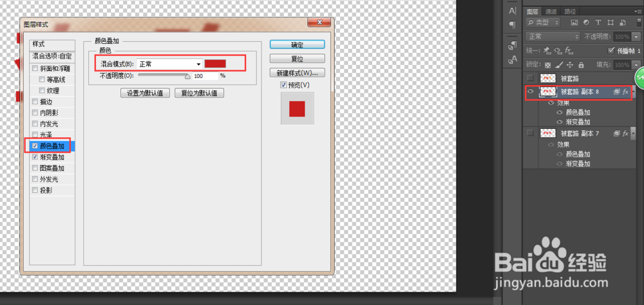The width and height of the screenshot is (644, 305).
Task: Open the 混合模式 dropdown in dialog
Action: (169, 64)
